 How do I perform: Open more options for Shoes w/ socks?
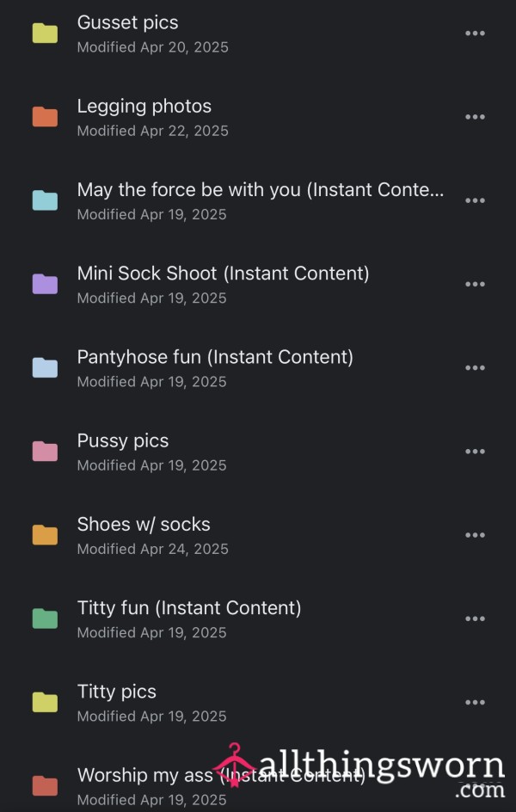[475, 536]
